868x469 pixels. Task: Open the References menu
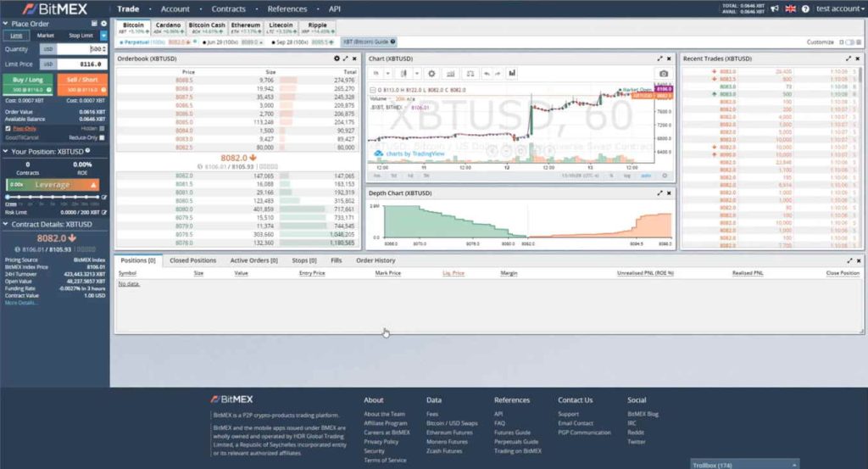(x=287, y=8)
